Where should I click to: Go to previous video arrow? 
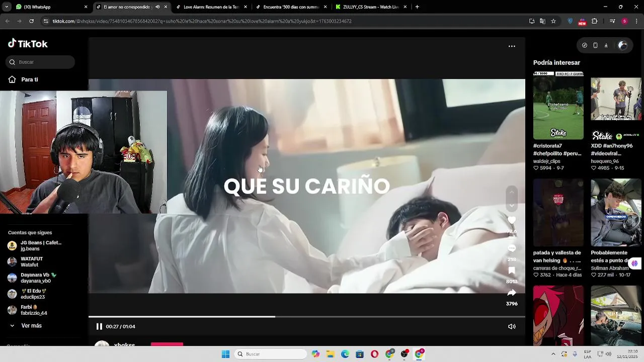[512, 192]
